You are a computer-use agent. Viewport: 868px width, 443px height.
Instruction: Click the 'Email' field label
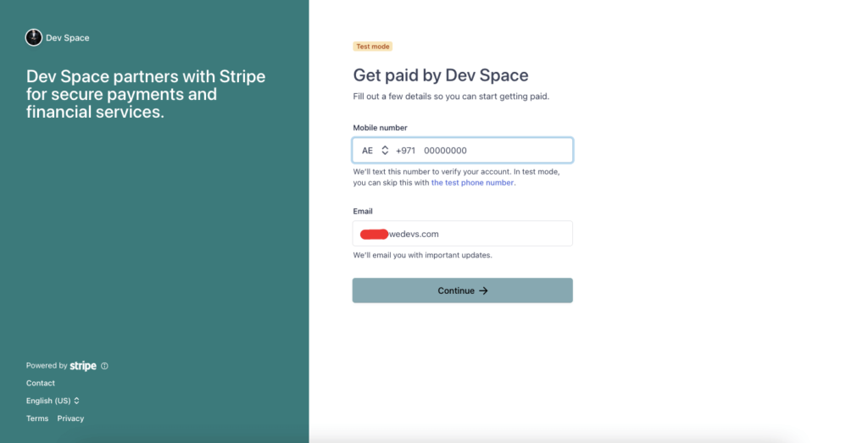tap(363, 211)
